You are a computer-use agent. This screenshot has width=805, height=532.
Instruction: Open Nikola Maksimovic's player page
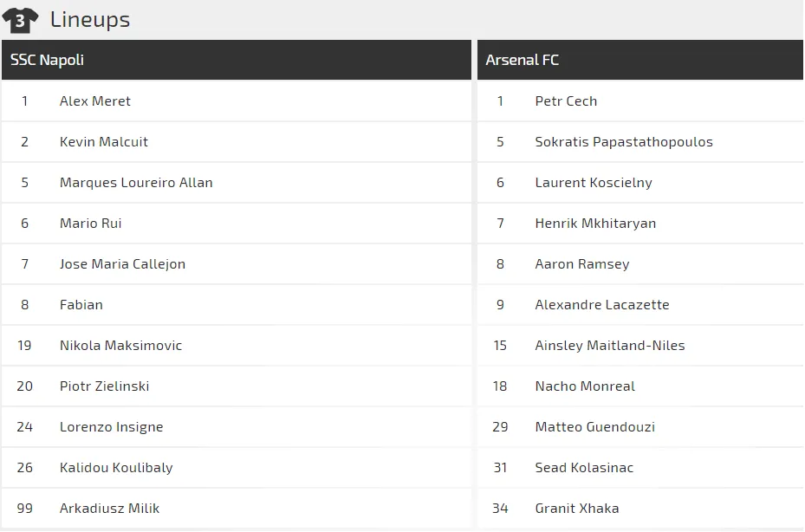tap(120, 346)
